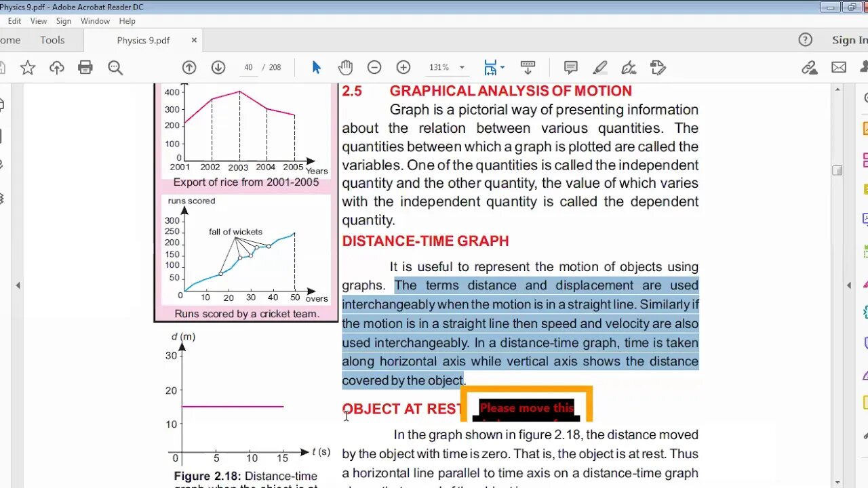
Task: Print the document with printer icon
Action: 85,67
